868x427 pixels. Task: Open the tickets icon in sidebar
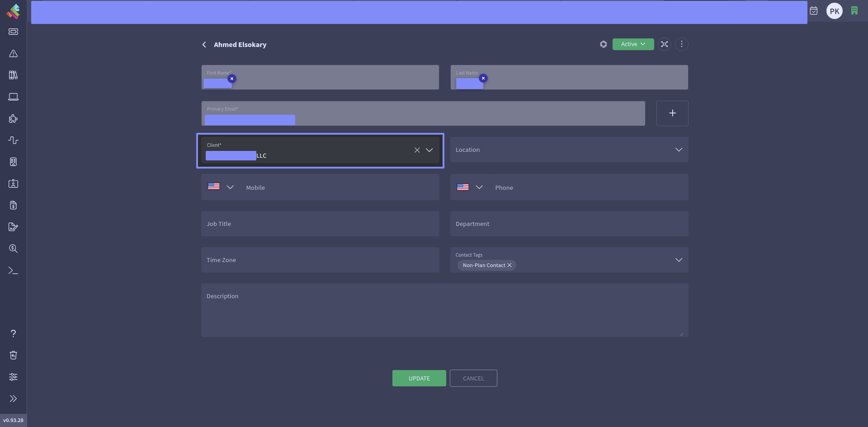point(13,32)
